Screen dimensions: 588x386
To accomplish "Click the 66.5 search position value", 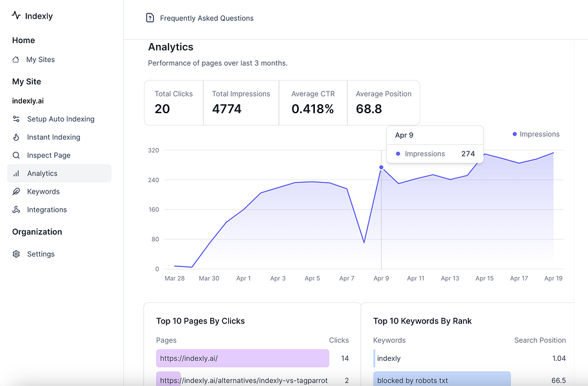I will [558, 380].
